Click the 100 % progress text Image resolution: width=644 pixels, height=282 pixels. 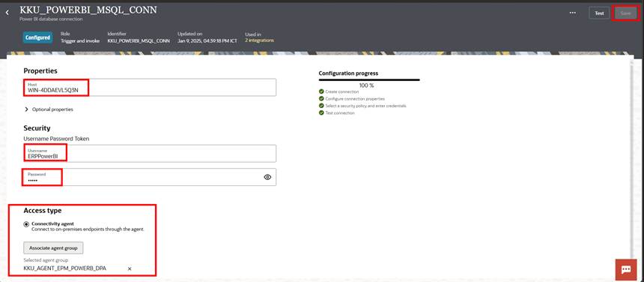point(367,85)
